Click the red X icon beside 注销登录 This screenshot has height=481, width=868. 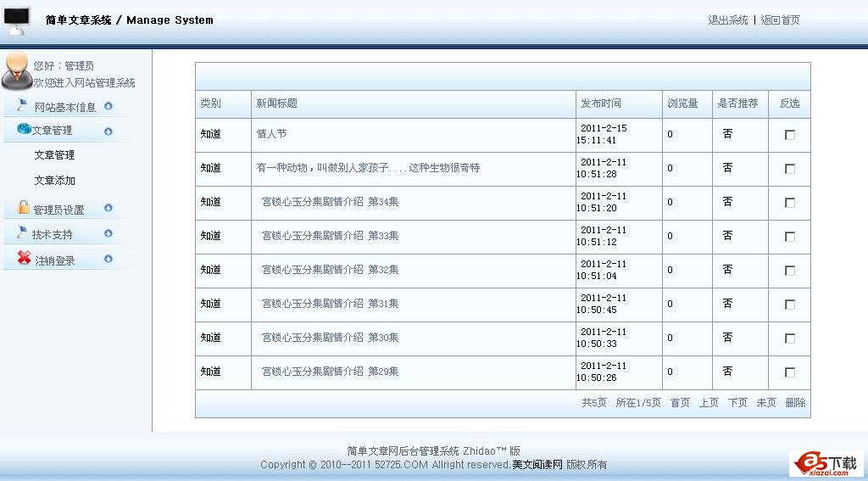click(x=24, y=257)
